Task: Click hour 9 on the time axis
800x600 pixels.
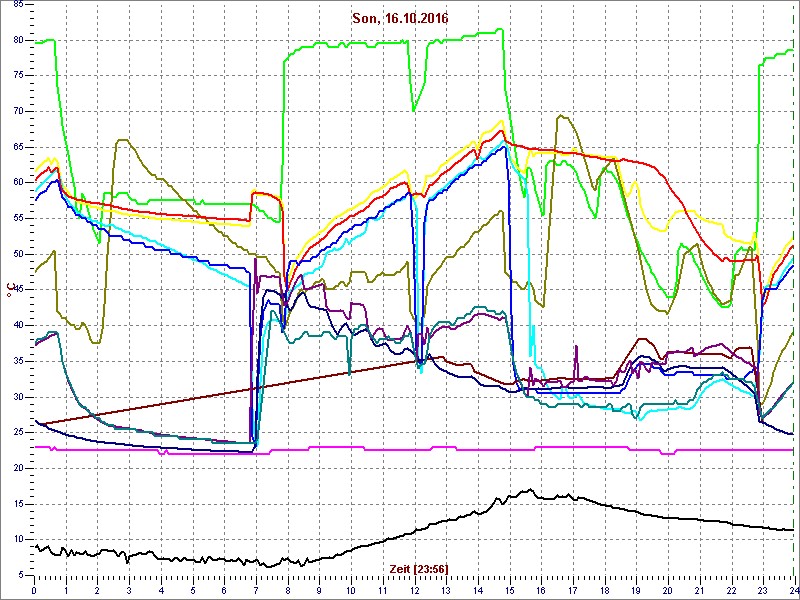Action: point(319,590)
